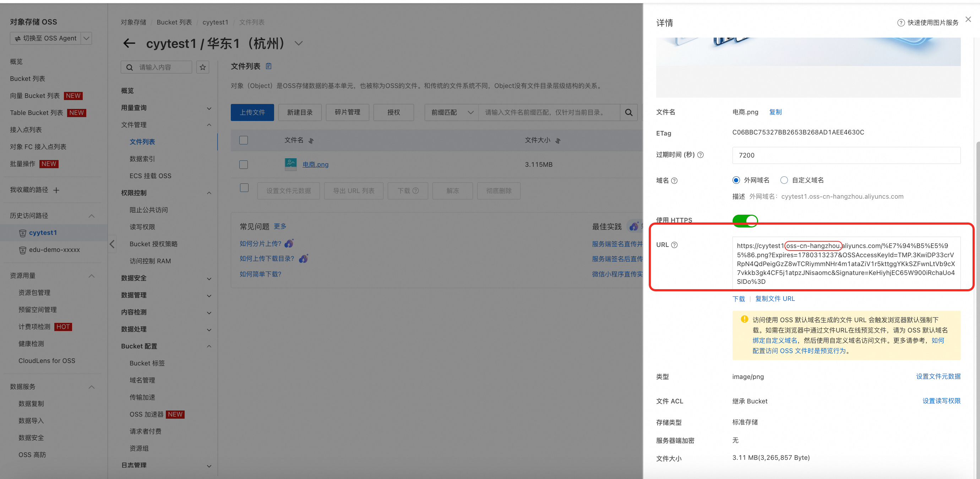Click the file prefix search input
The width and height of the screenshot is (980, 479).
click(549, 112)
